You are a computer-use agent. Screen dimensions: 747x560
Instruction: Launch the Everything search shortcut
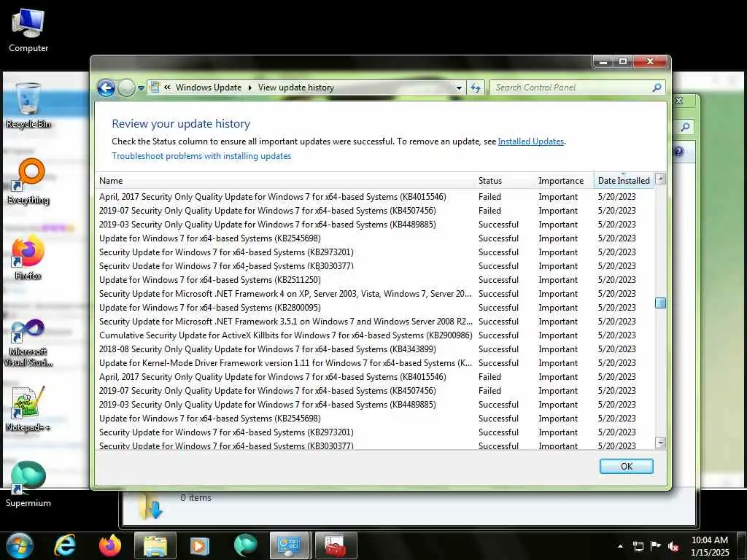28,182
